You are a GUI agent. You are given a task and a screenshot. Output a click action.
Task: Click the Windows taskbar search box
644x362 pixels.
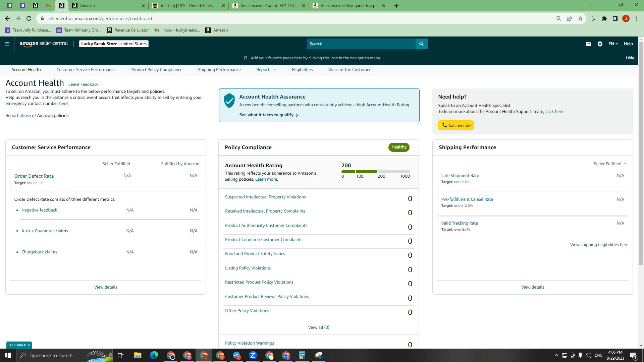(x=64, y=355)
